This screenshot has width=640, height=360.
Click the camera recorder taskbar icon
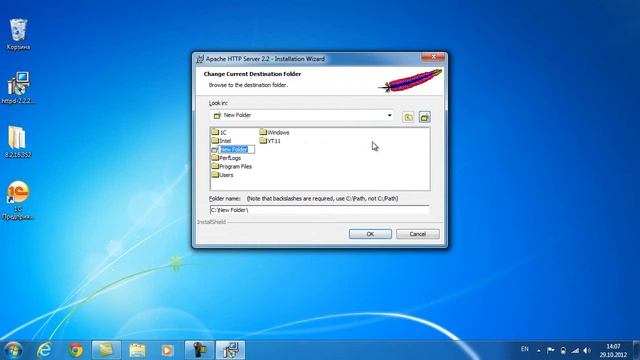point(199,350)
